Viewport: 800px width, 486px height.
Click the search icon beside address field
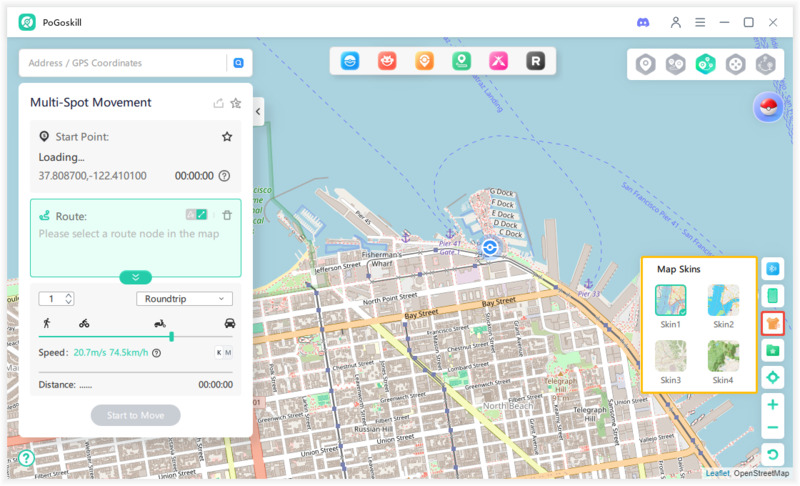[238, 63]
